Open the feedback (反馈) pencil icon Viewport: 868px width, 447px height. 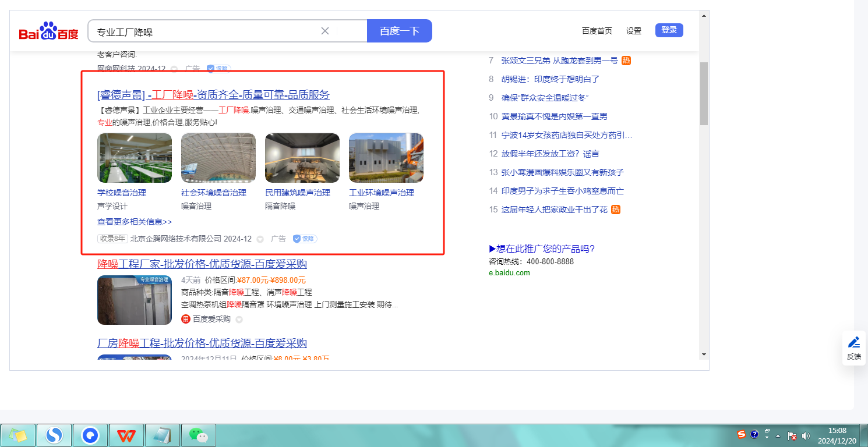click(854, 343)
